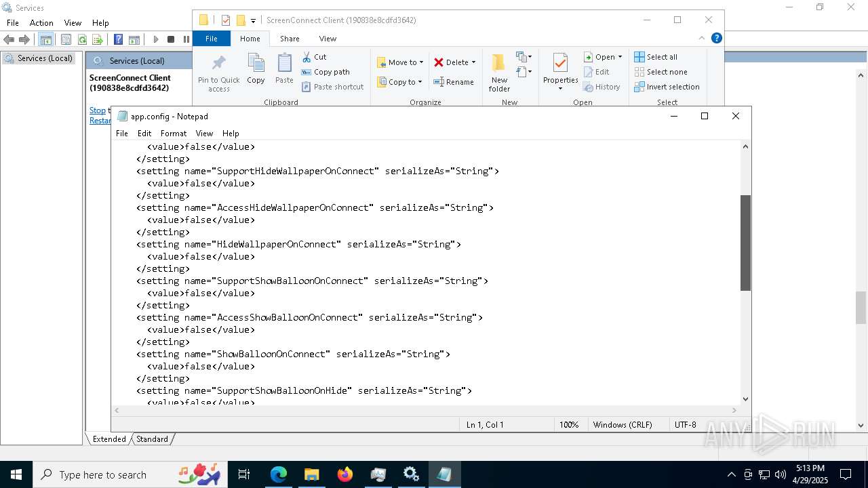Select Services (Local) in the console tree
The width and height of the screenshot is (868, 488).
click(x=39, y=58)
